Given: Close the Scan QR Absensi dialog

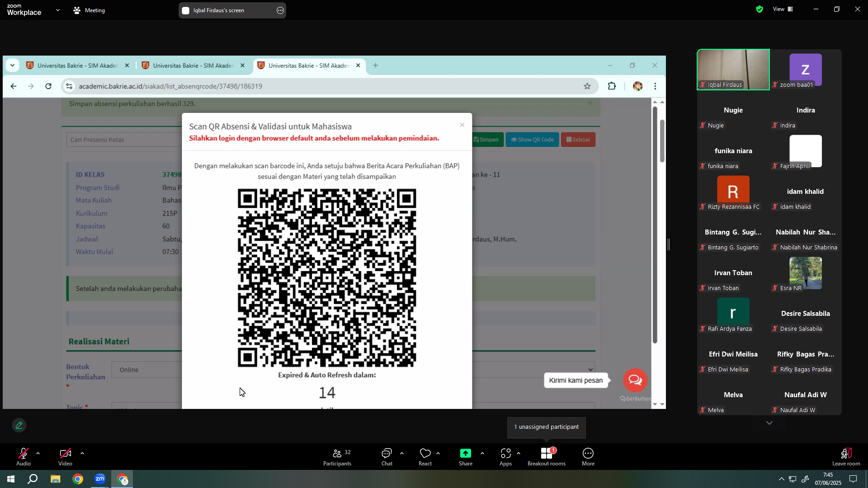Looking at the screenshot, I should pyautogui.click(x=462, y=125).
